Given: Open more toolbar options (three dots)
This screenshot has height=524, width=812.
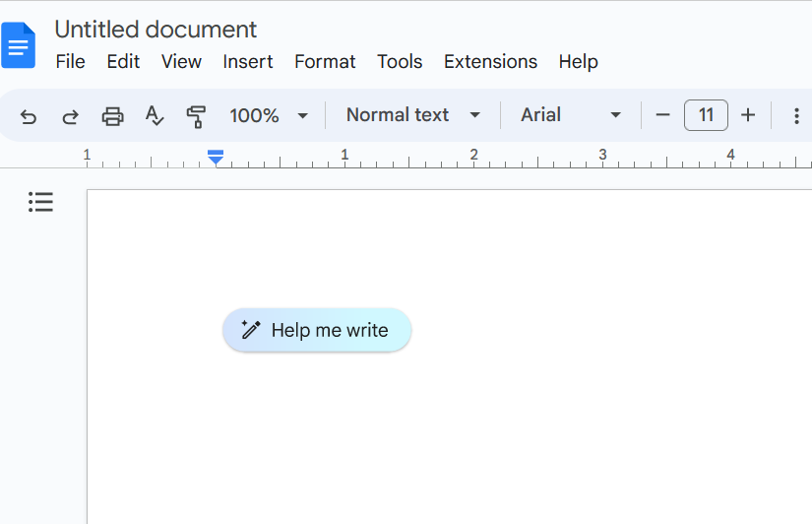Looking at the screenshot, I should tap(796, 115).
